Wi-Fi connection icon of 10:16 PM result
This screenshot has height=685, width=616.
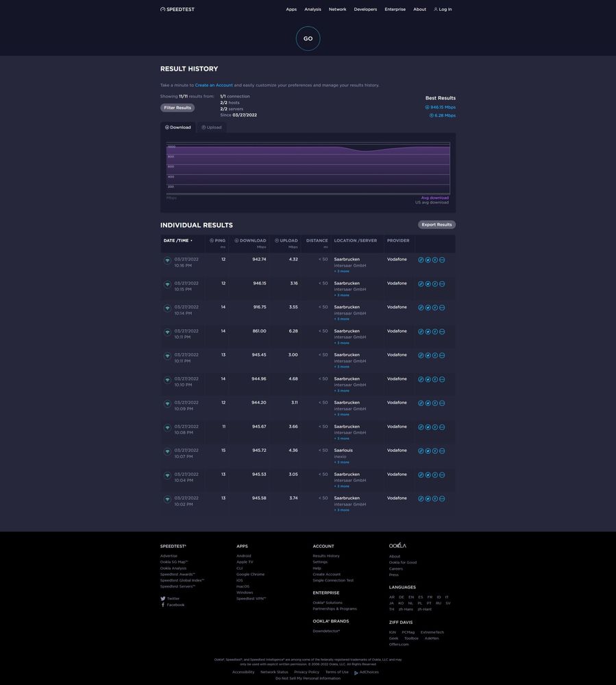click(167, 261)
